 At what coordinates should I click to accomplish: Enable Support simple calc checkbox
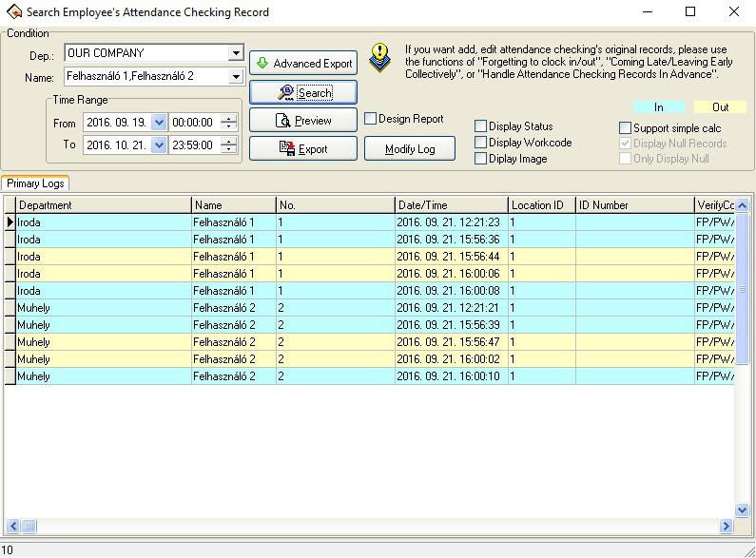tap(625, 127)
